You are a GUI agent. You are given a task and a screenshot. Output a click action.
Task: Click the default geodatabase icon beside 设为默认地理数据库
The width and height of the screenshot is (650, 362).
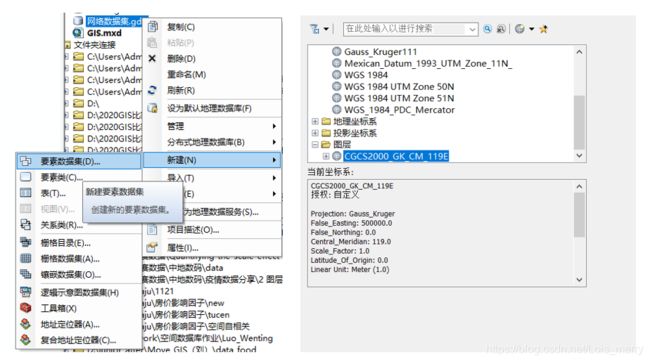[153, 108]
